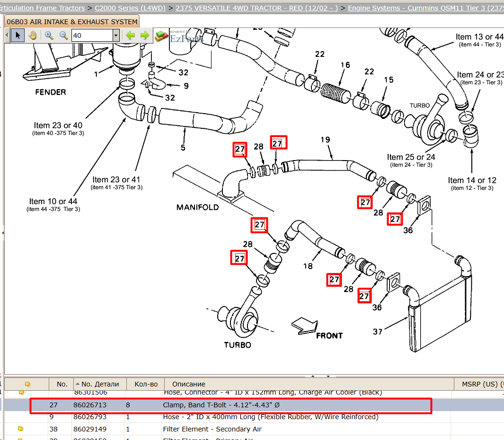Open the note icon on row 38
The image size is (504, 440).
coord(20,429)
